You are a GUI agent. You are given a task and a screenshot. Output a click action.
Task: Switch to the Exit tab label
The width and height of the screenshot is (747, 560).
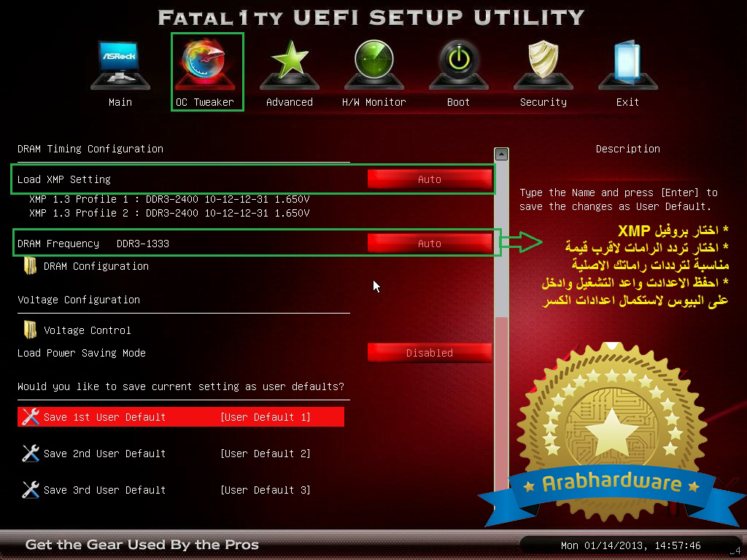coord(627,102)
